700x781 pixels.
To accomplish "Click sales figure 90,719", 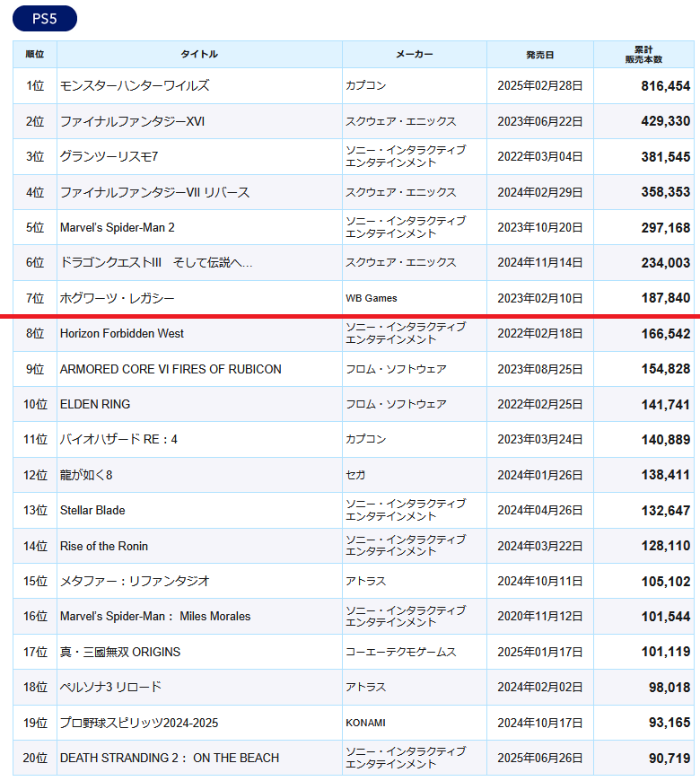I will click(669, 758).
